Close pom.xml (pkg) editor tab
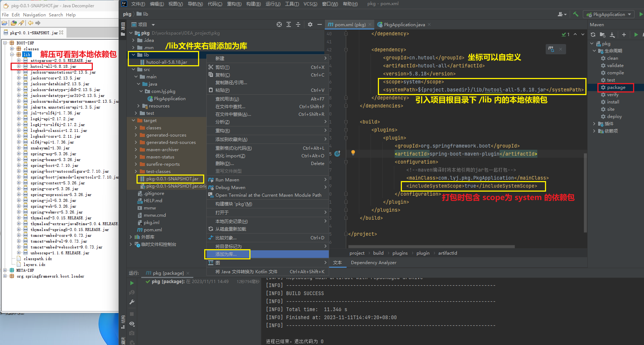Image resolution: width=644 pixels, height=345 pixels. coord(370,24)
